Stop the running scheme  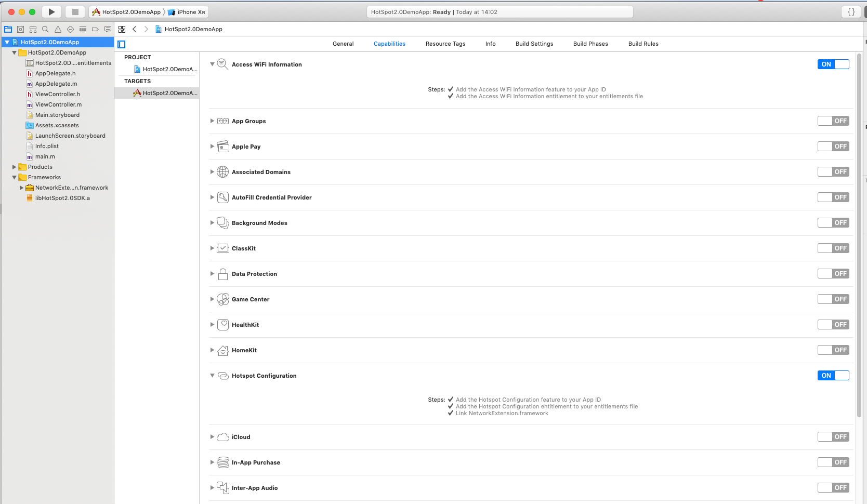coord(75,12)
